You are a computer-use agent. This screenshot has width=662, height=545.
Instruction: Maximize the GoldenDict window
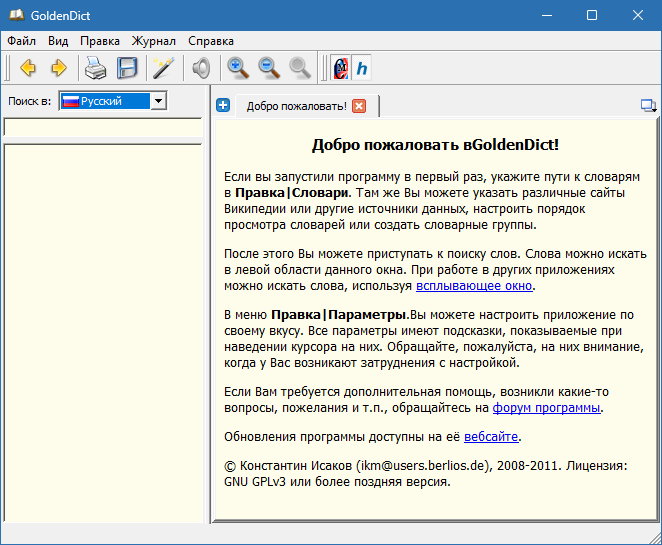(592, 15)
